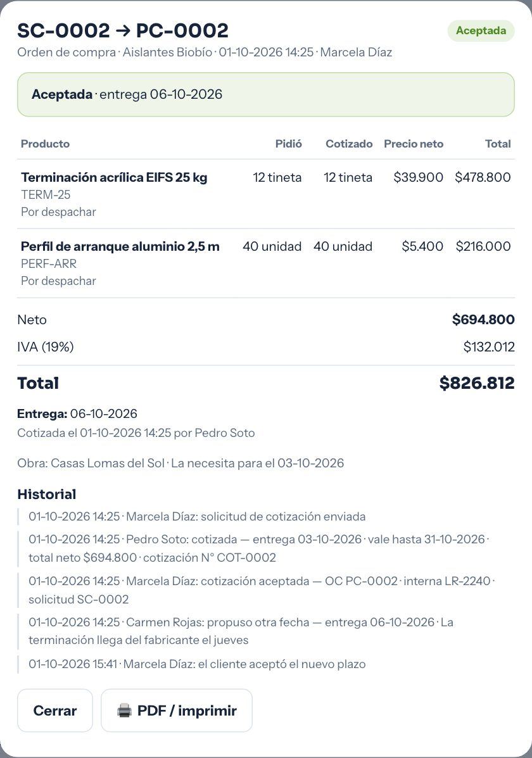Select the Aceptada entrega 06-10-2026 banner
532x758 pixels.
click(266, 94)
